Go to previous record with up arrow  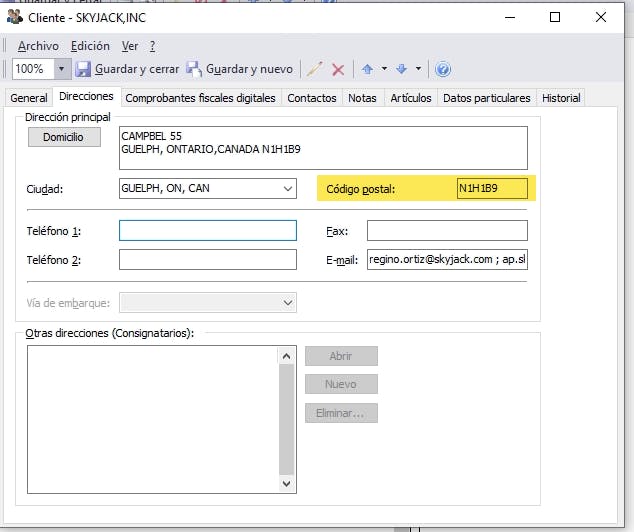tap(367, 69)
